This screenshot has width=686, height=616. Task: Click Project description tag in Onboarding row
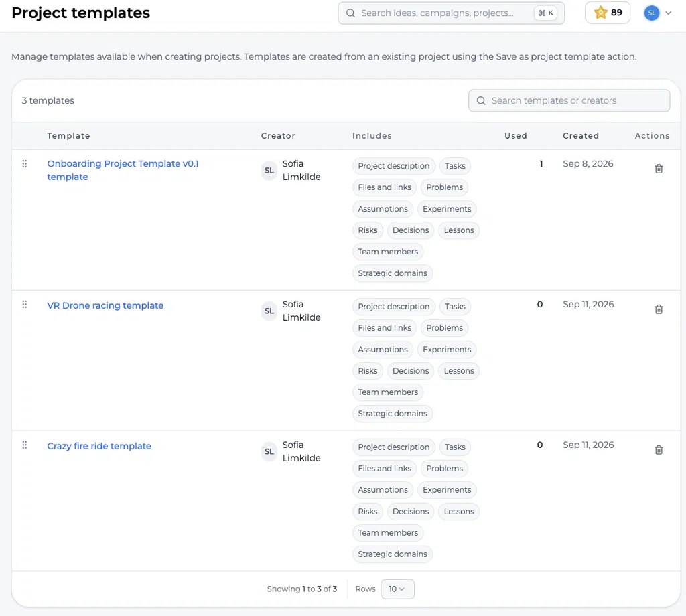point(394,166)
